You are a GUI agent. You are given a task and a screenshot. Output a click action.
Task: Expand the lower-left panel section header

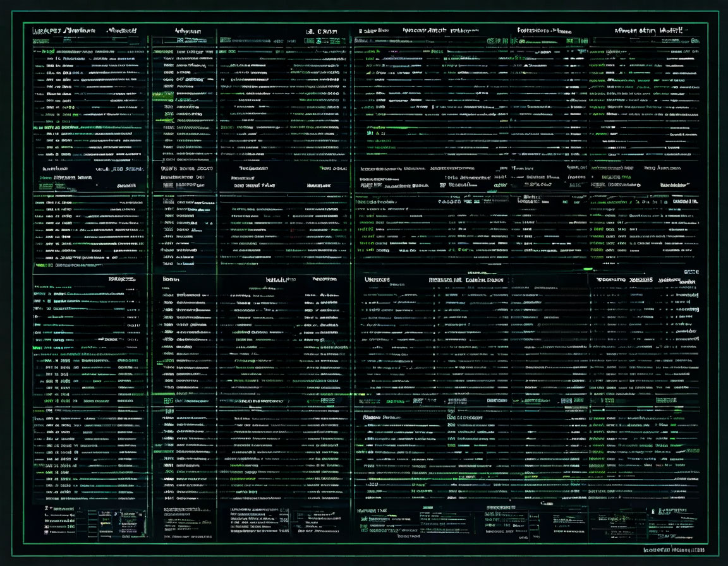pos(121,279)
